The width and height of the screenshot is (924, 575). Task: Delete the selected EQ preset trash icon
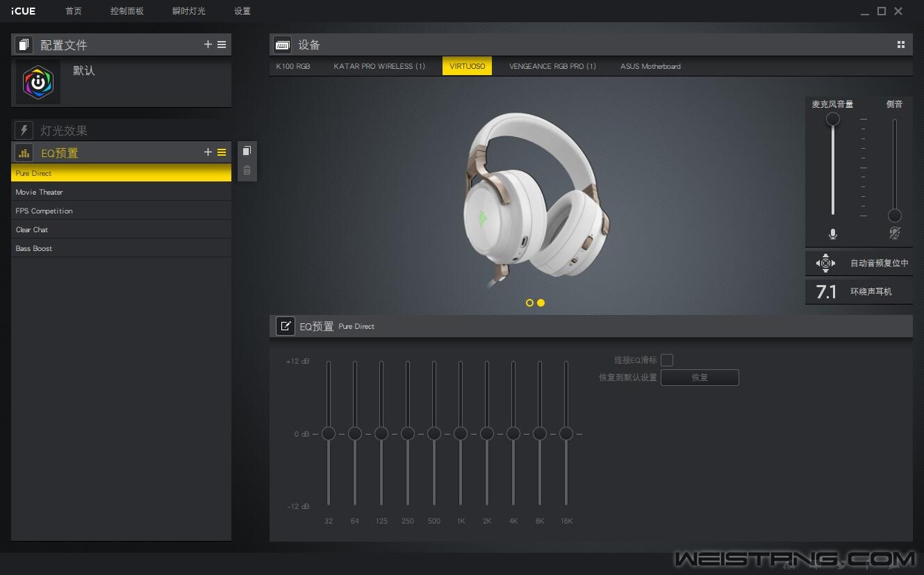pos(247,170)
